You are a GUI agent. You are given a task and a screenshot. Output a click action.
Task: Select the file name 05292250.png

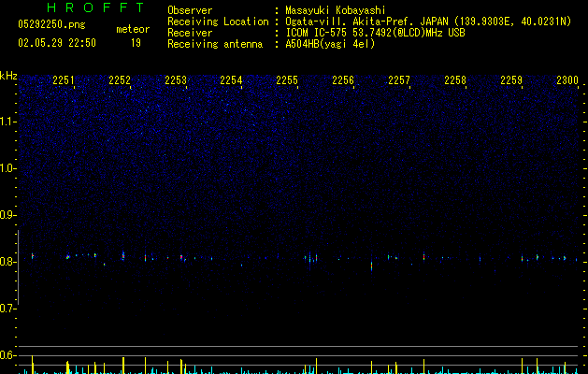tap(51, 24)
